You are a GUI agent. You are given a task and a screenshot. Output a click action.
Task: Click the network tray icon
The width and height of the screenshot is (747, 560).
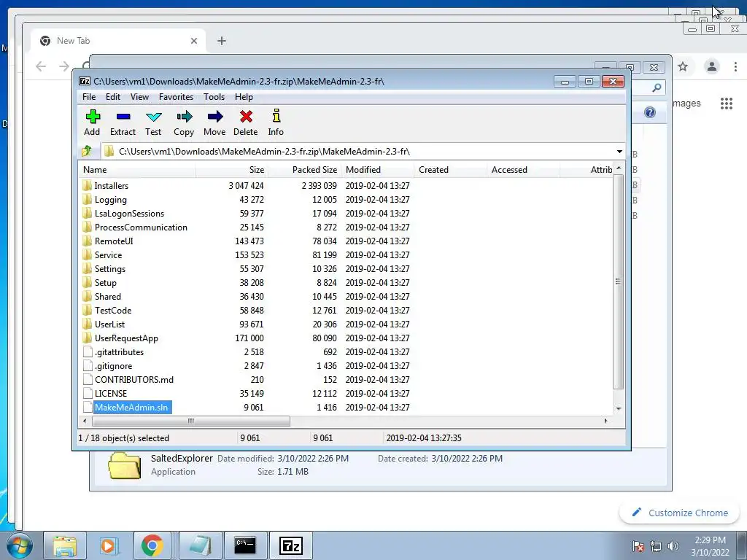coord(656,546)
